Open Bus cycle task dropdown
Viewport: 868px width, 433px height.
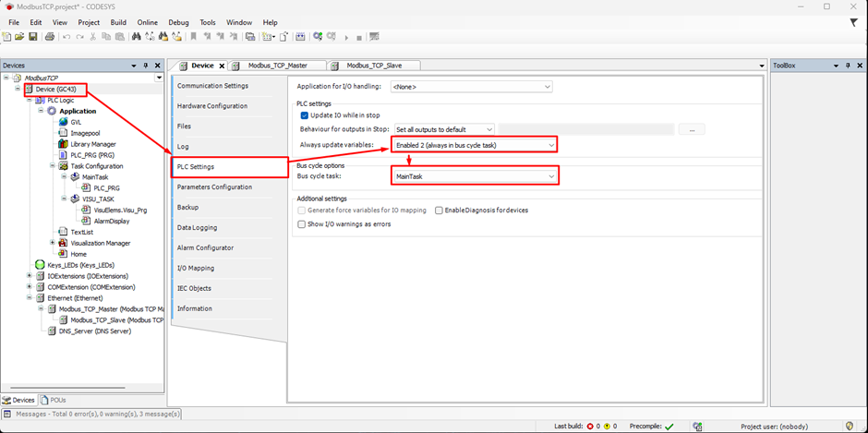click(475, 176)
